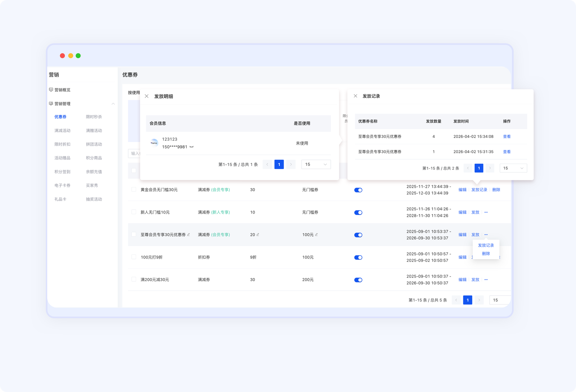Click the member avatar for 123123

pos(154,143)
